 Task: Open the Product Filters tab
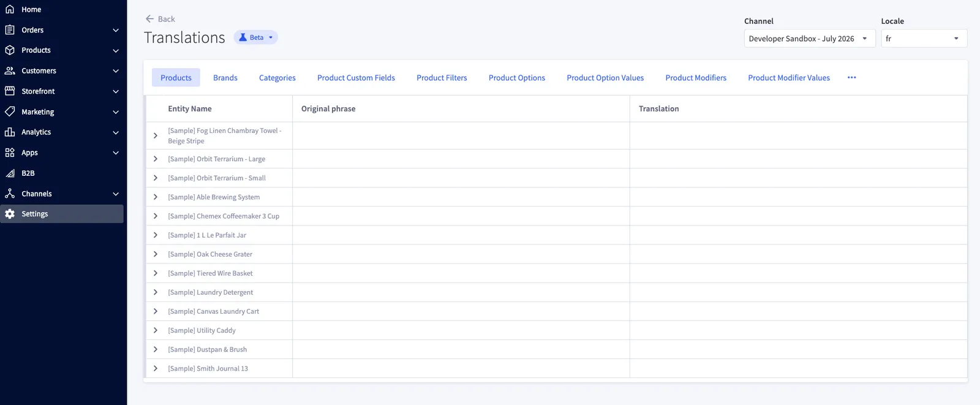point(442,78)
